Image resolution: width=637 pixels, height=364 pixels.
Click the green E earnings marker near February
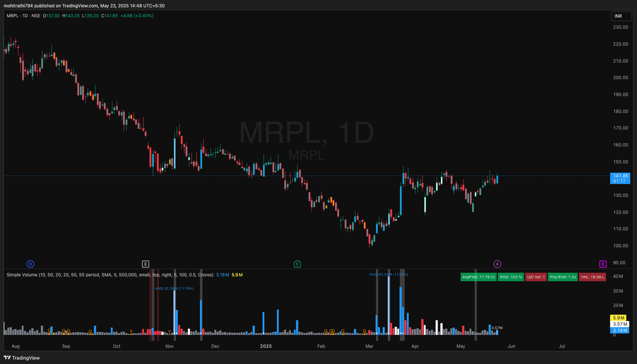[297, 264]
